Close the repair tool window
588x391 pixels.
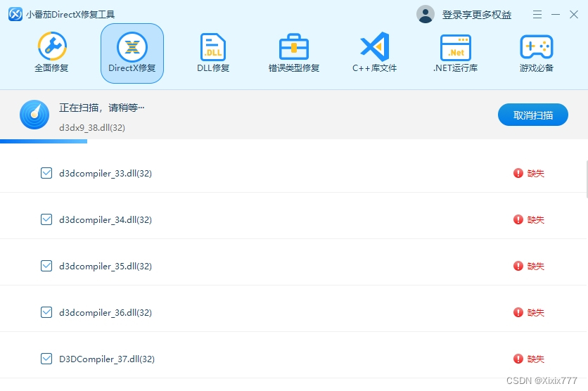click(574, 15)
